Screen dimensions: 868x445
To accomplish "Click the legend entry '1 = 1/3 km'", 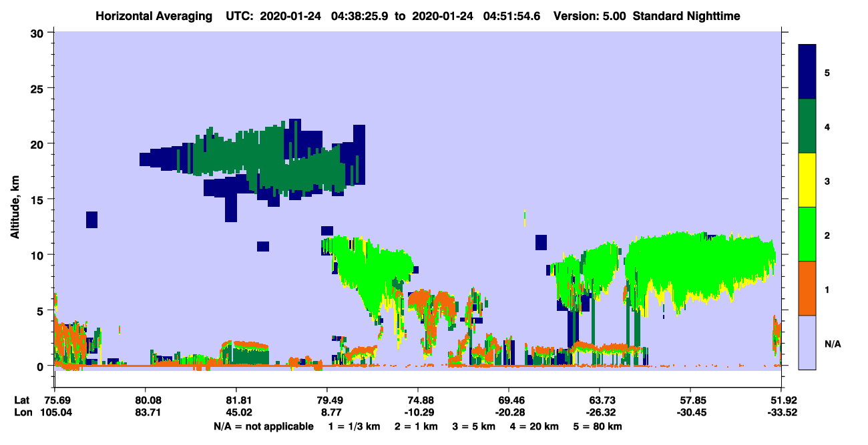I will tap(355, 426).
